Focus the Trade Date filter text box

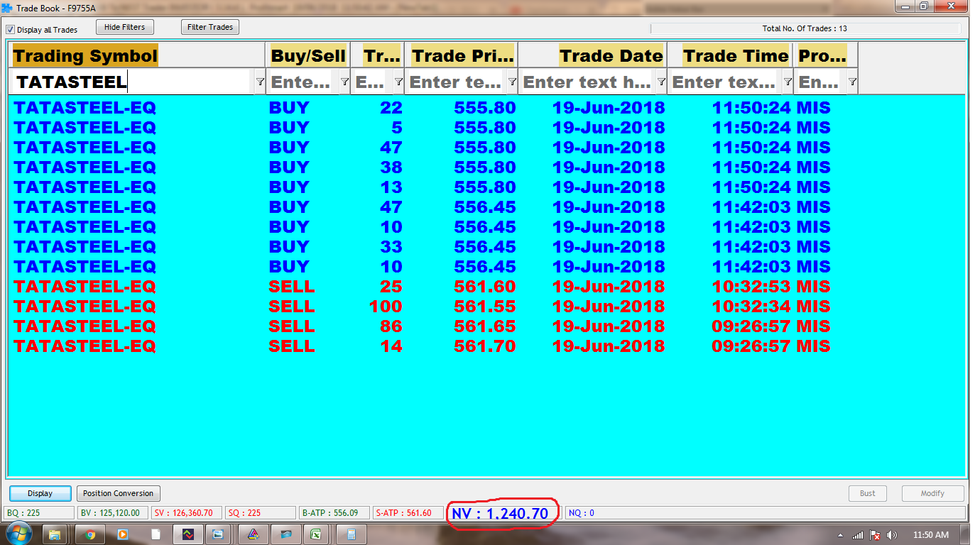coord(587,82)
